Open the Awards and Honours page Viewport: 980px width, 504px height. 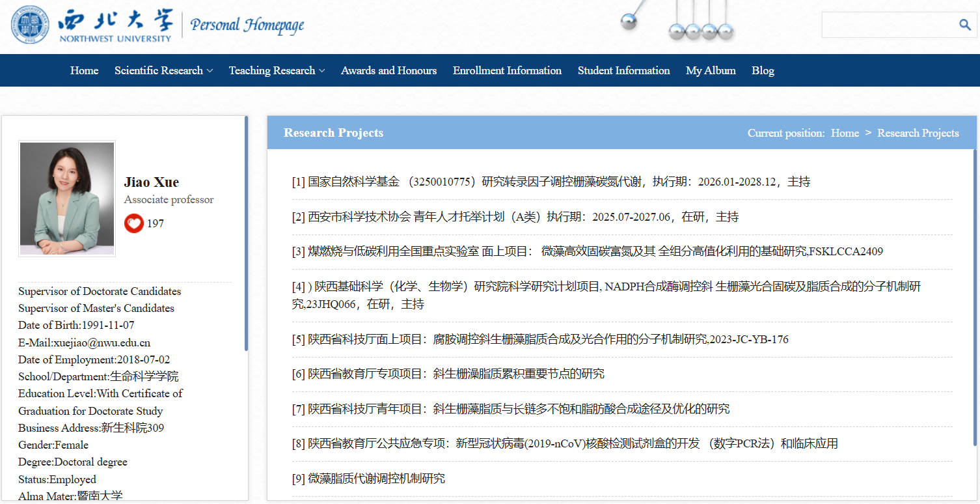click(x=388, y=70)
